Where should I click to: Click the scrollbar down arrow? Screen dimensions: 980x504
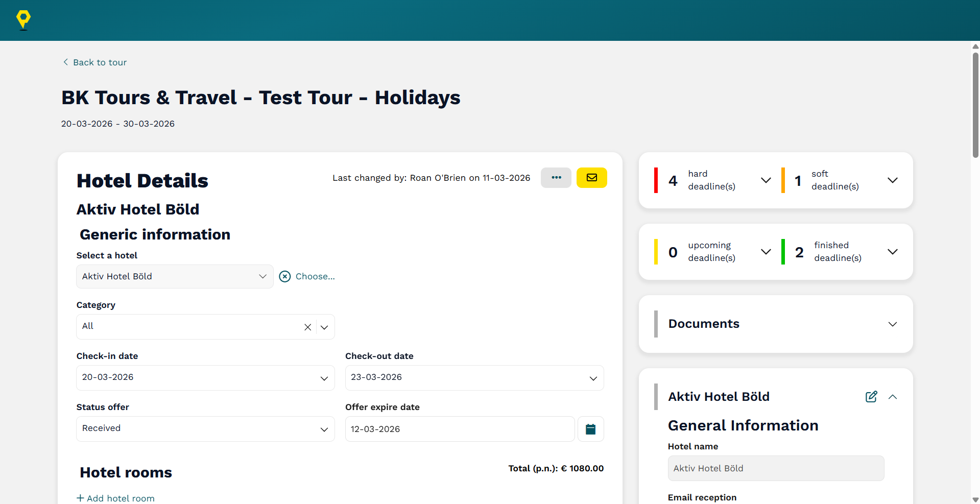point(975,499)
